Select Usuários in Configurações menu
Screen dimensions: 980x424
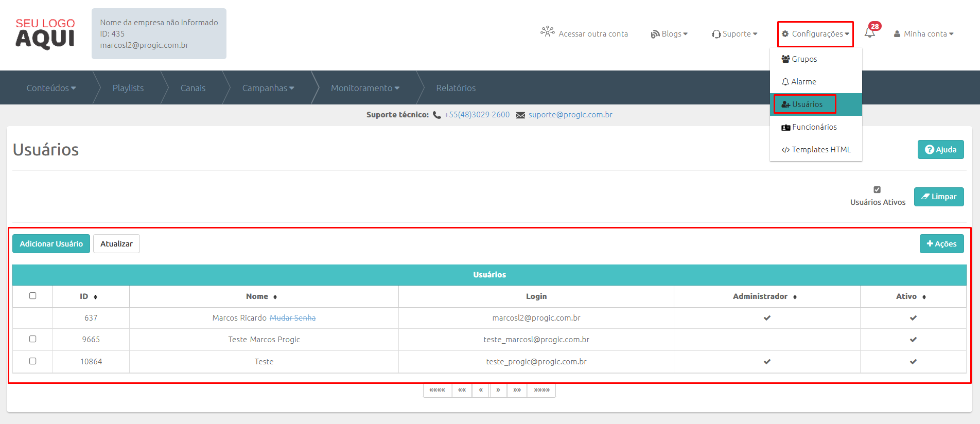(816, 104)
